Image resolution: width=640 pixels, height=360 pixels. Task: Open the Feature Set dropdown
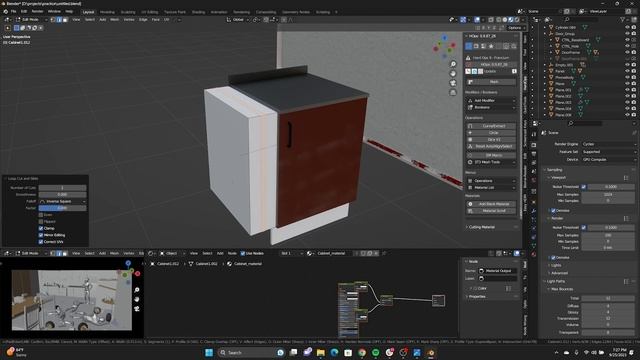(609, 152)
